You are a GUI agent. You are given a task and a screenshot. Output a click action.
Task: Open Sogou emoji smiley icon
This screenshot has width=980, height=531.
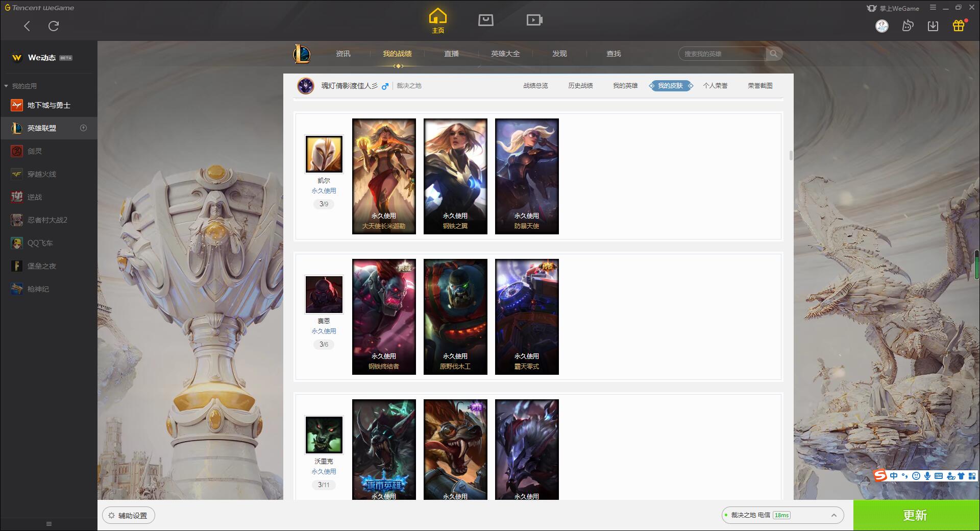click(x=916, y=476)
